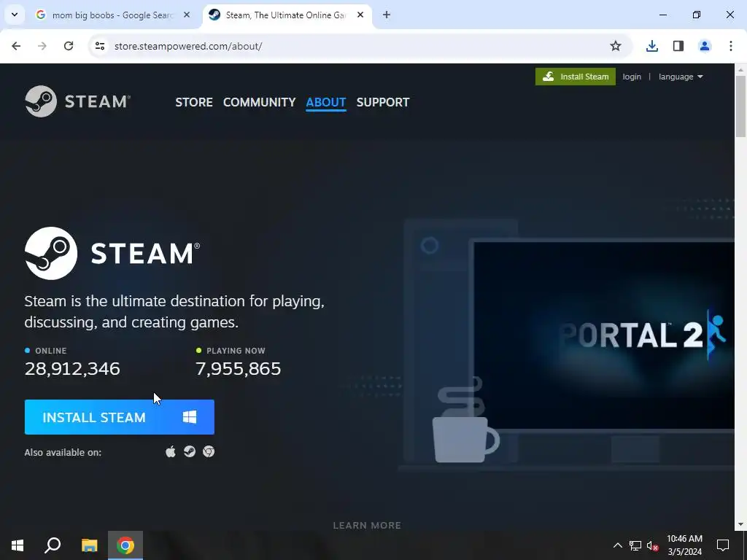Image resolution: width=747 pixels, height=560 pixels.
Task: Select the ABOUT menu item
Action: 326,102
